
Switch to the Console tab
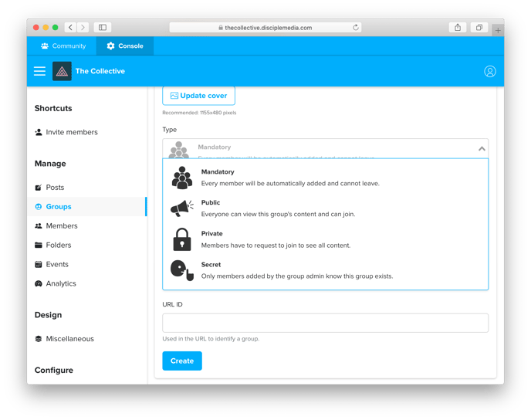pyautogui.click(x=125, y=46)
